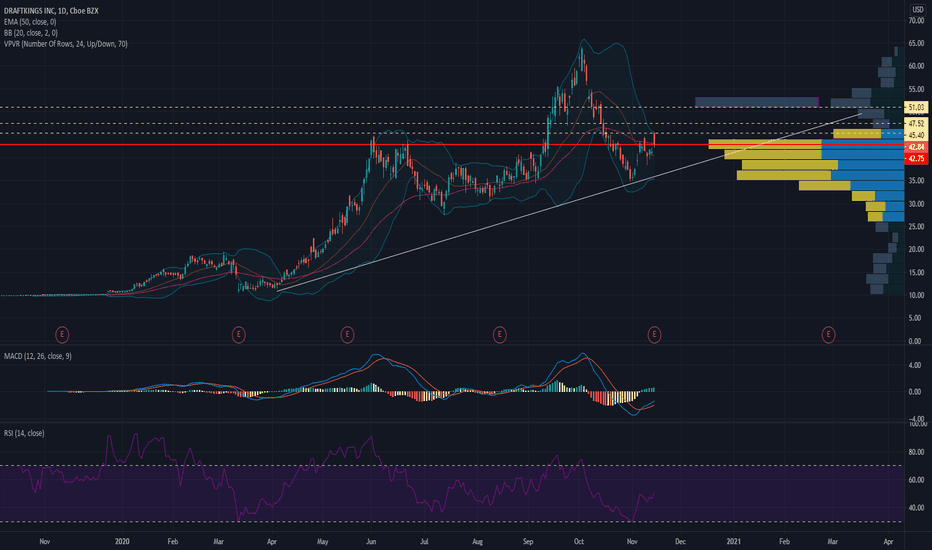932x550 pixels.
Task: Click the earnings marker for August 2020
Action: [x=499, y=335]
